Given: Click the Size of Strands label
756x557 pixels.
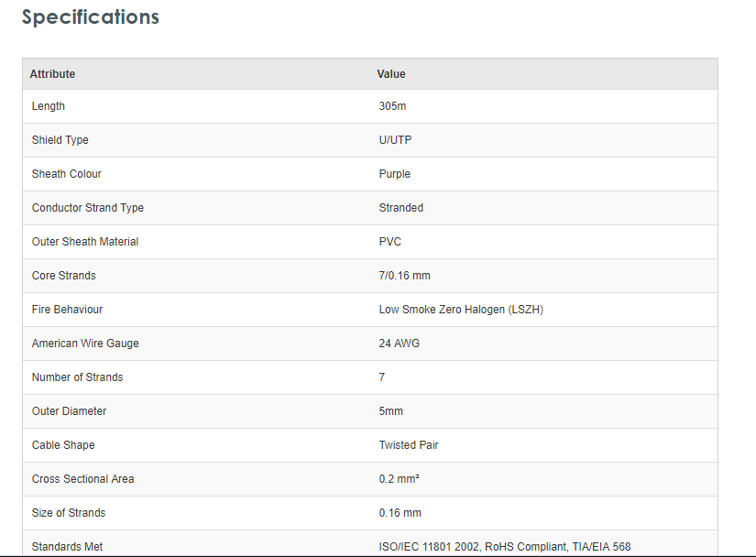Looking at the screenshot, I should 69,513.
